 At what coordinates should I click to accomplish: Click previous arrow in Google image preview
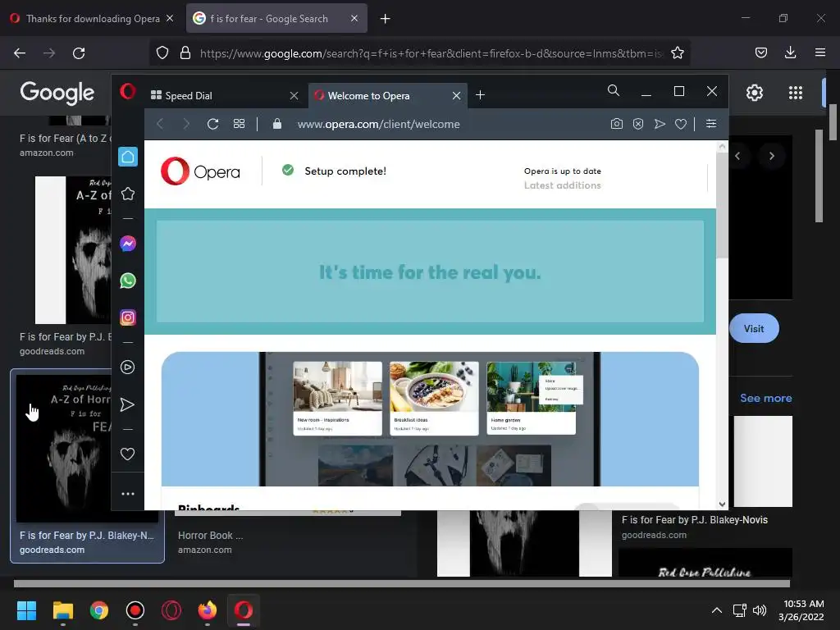(x=737, y=156)
